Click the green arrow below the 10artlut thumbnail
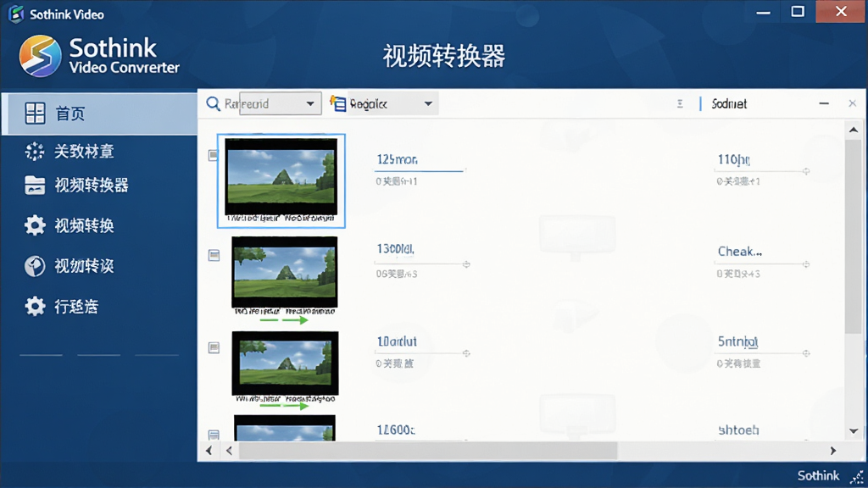868x488 pixels. click(284, 406)
